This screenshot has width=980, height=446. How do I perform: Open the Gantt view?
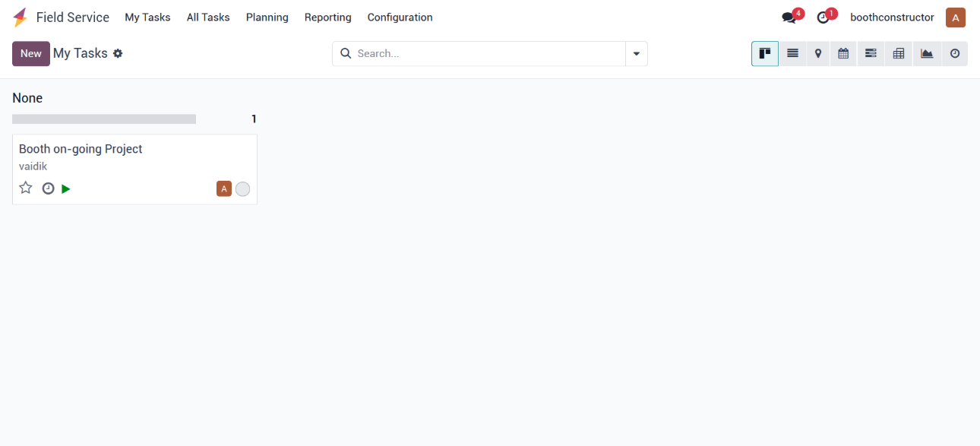click(871, 54)
